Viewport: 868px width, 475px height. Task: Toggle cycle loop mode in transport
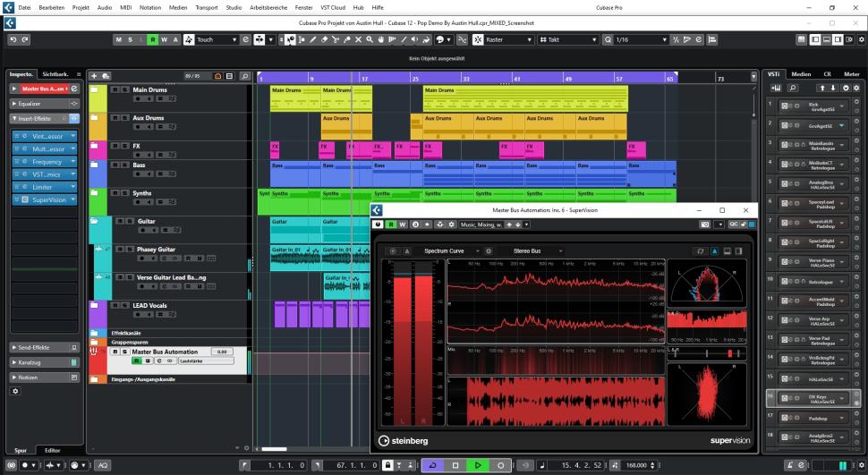[433, 465]
